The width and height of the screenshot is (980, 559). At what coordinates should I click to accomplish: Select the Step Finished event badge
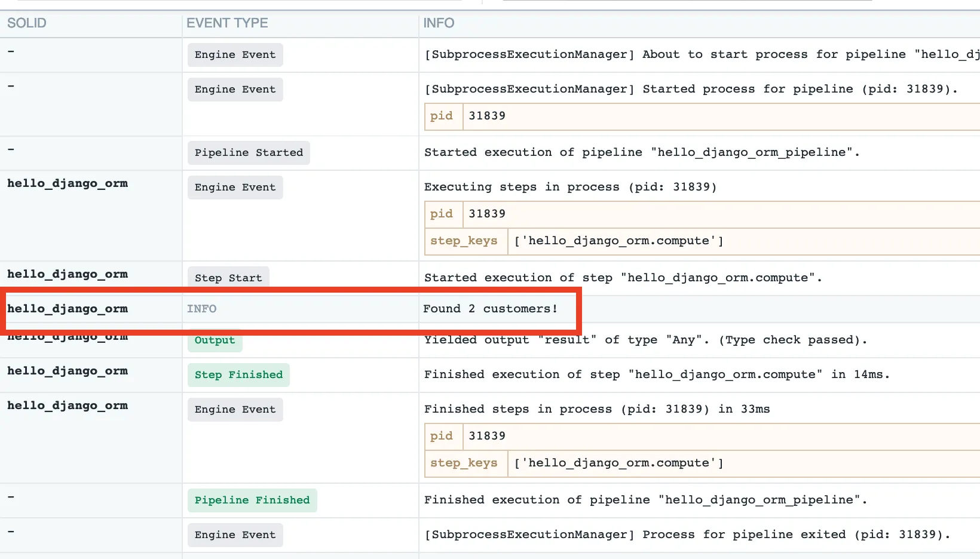pyautogui.click(x=238, y=375)
